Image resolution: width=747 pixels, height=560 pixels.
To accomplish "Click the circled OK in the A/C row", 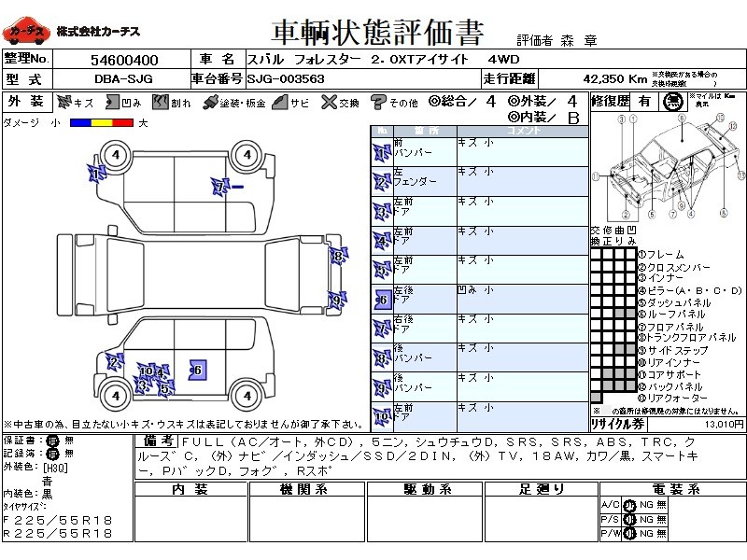I will (x=629, y=505).
